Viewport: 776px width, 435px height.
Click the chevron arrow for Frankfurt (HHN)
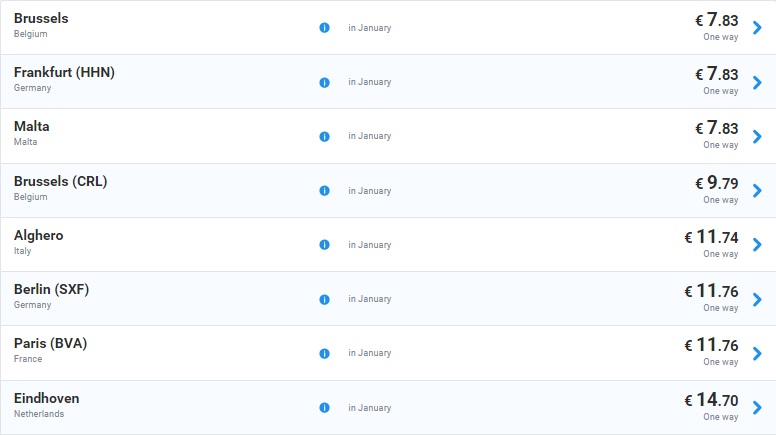pyautogui.click(x=757, y=81)
